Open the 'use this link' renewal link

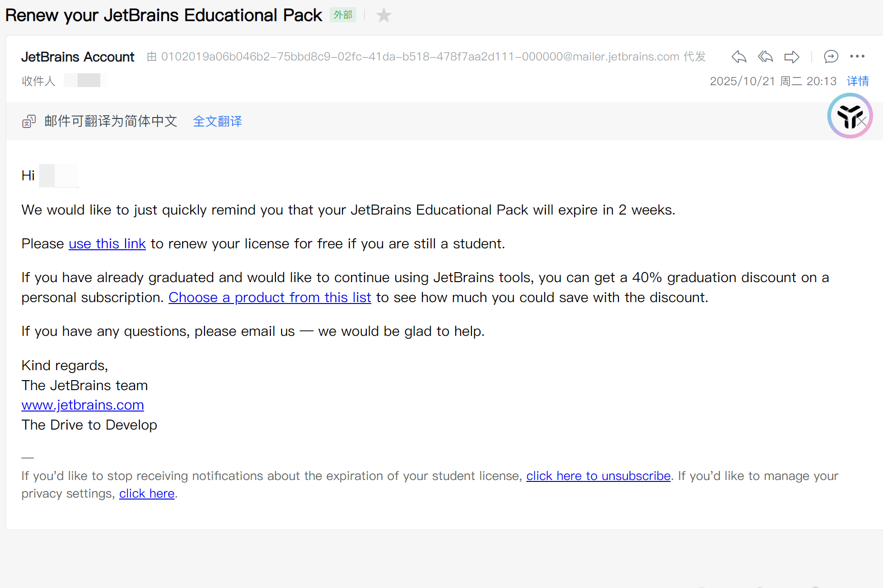pos(107,244)
